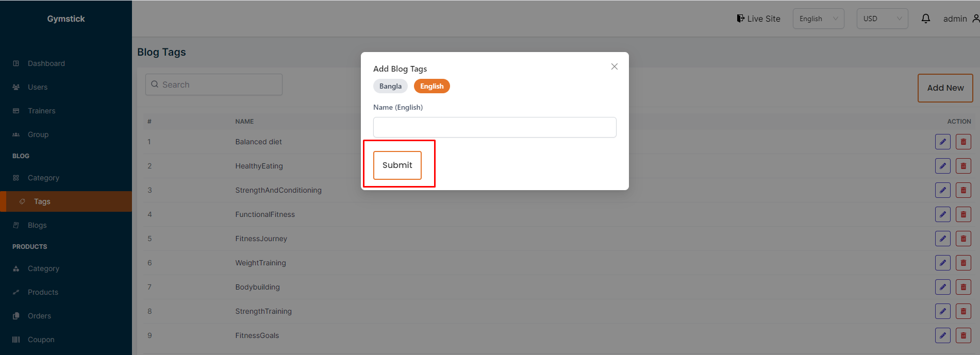Close the Add Blog Tags dialog
Image resolution: width=980 pixels, height=355 pixels.
pos(614,66)
